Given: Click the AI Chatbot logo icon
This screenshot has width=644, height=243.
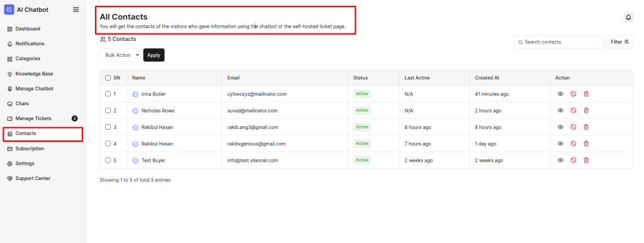Looking at the screenshot, I should [x=9, y=9].
